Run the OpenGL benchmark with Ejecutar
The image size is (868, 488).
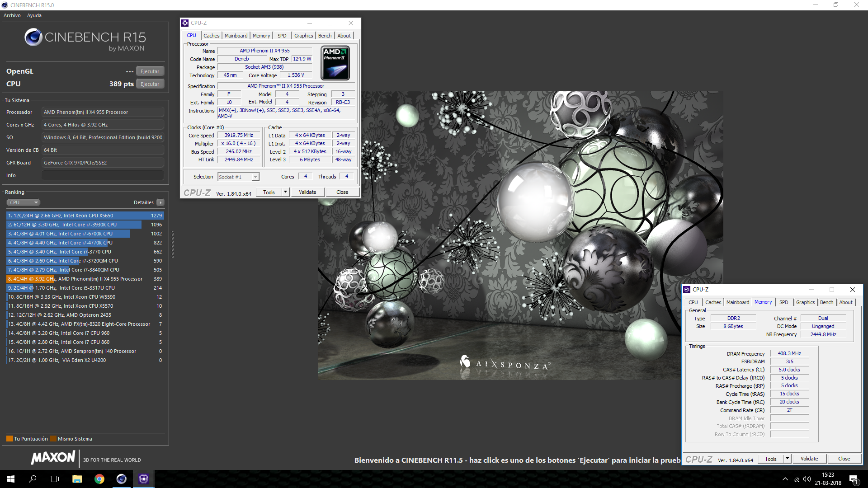[x=150, y=71]
